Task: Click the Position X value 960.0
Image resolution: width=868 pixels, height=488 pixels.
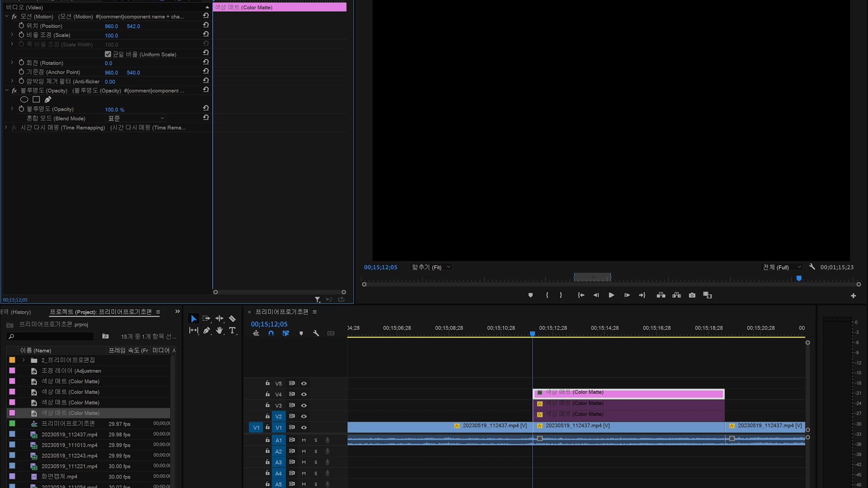Action: click(x=111, y=26)
